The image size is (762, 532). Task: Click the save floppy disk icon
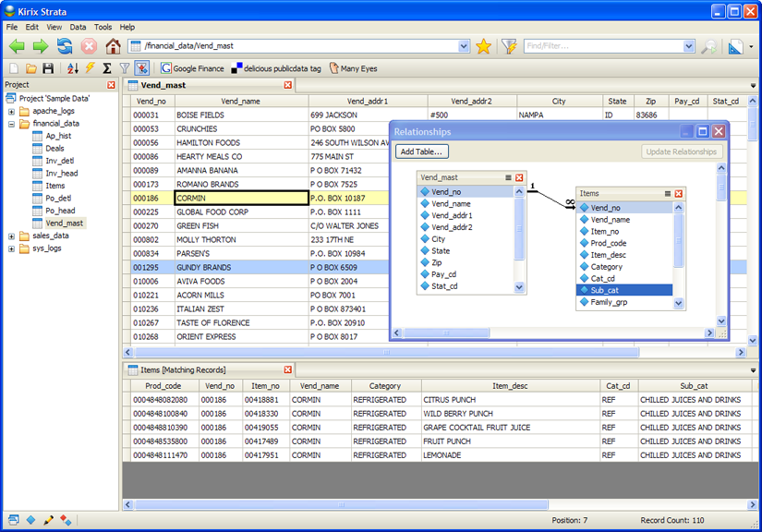point(48,68)
